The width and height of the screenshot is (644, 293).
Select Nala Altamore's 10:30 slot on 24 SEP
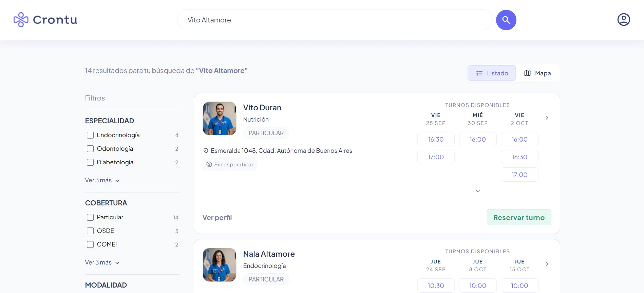pos(436,286)
